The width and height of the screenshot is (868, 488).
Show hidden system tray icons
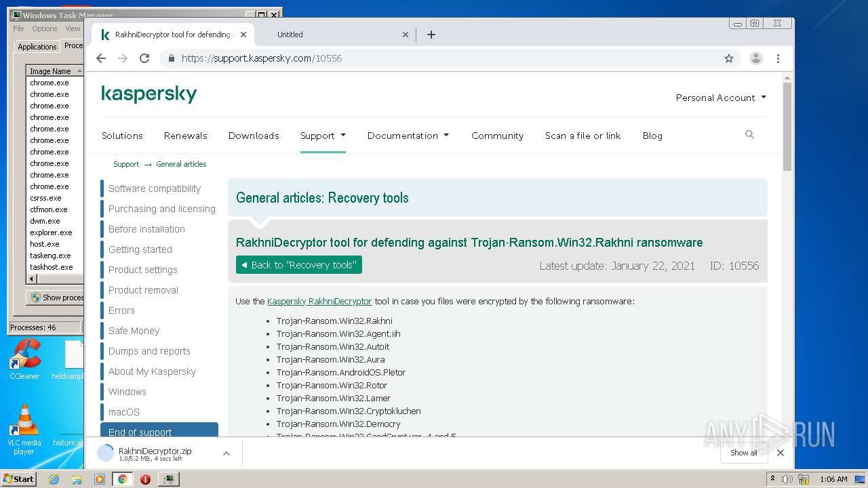coord(772,479)
